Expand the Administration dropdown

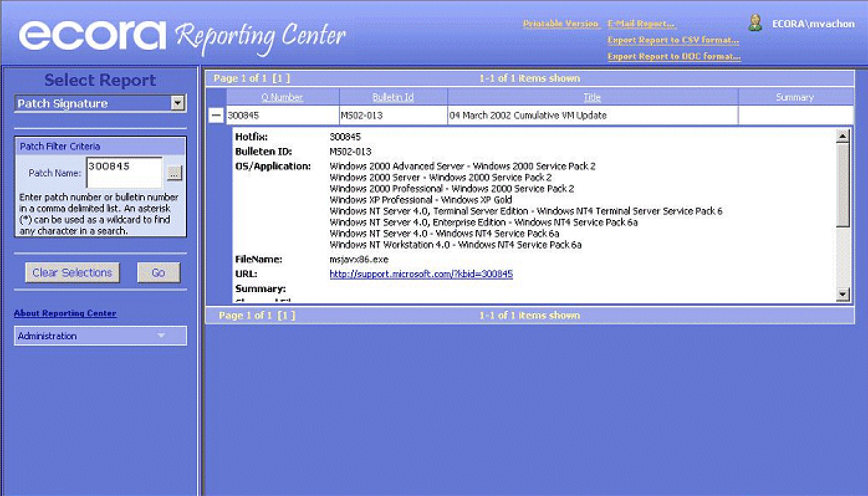coord(100,336)
